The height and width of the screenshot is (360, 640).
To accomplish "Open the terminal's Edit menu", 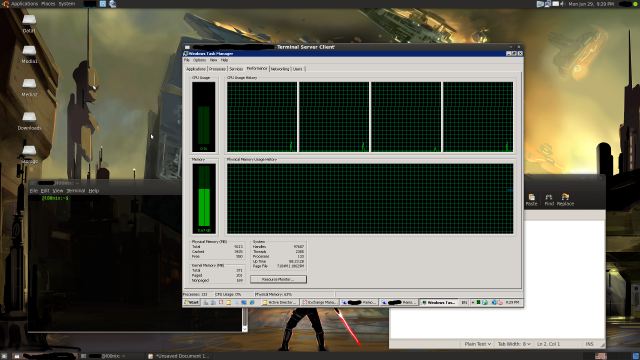I will point(45,191).
